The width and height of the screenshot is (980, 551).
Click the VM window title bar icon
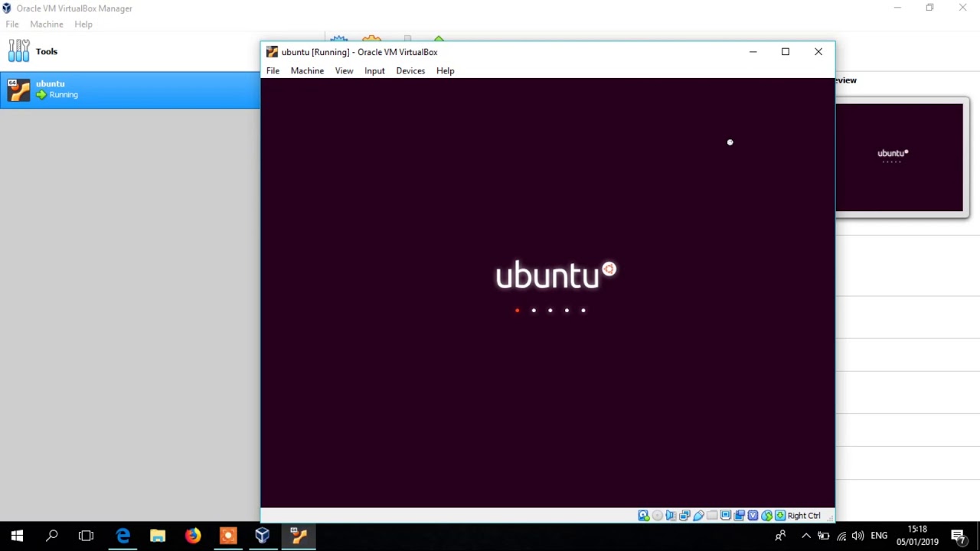(272, 52)
